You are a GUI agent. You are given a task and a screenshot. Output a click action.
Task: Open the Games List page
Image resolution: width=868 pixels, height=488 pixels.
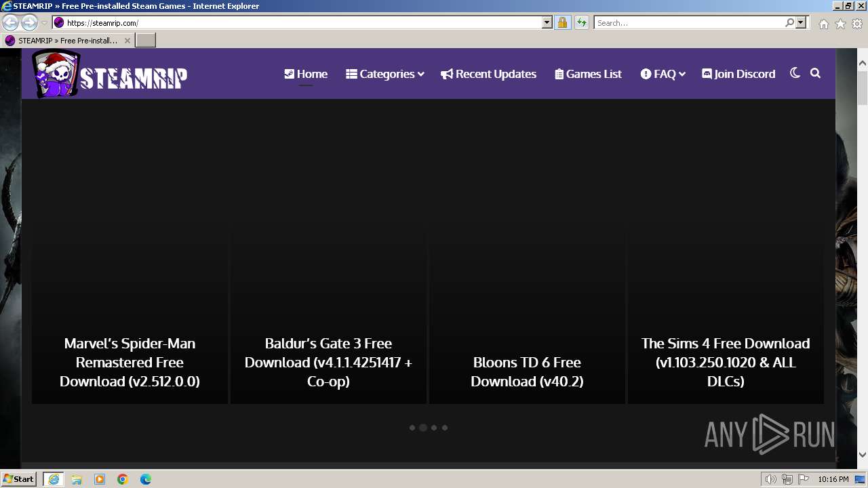pos(588,74)
